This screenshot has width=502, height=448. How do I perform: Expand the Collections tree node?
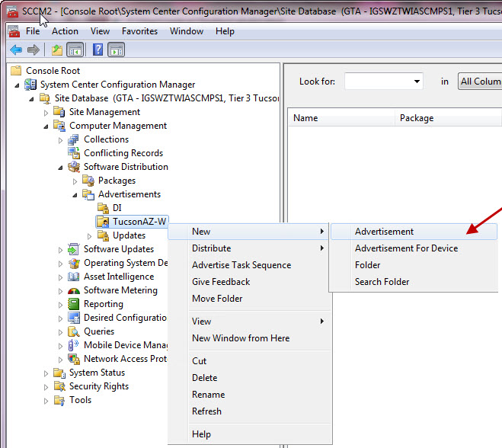point(60,140)
